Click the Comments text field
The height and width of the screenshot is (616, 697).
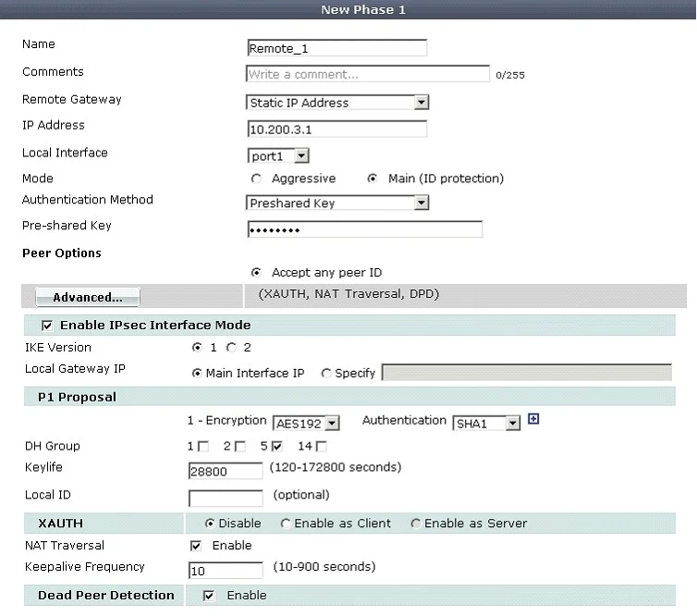point(368,74)
